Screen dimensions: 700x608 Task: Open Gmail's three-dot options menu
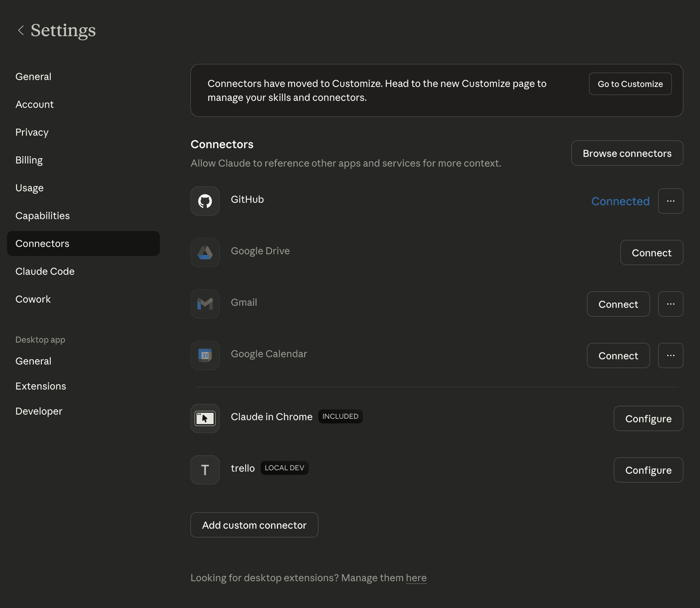670,304
